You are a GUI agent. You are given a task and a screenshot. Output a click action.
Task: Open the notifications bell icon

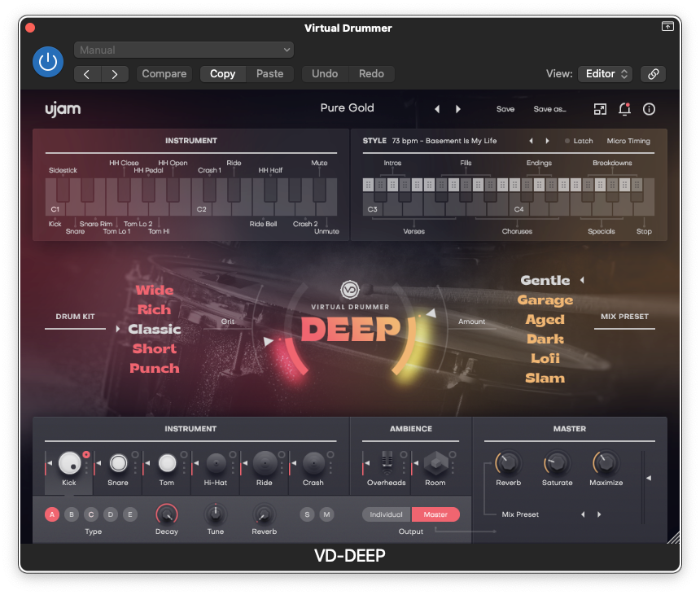coord(624,109)
